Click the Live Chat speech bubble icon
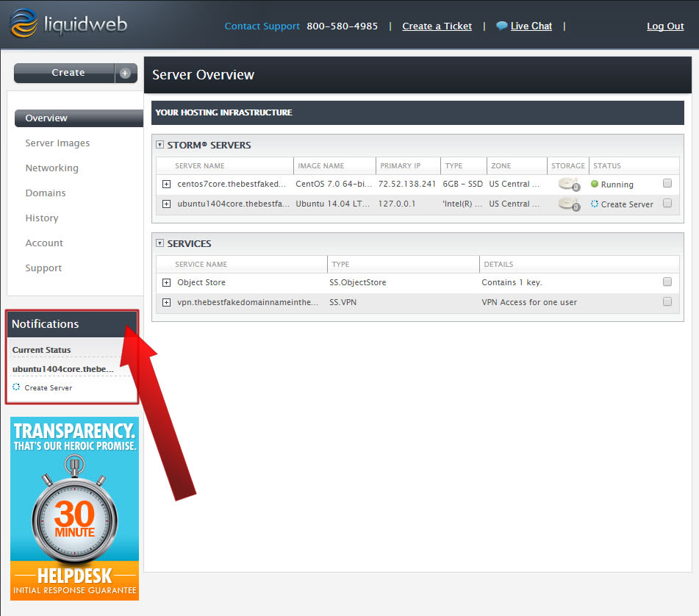The image size is (699, 616). click(x=501, y=26)
